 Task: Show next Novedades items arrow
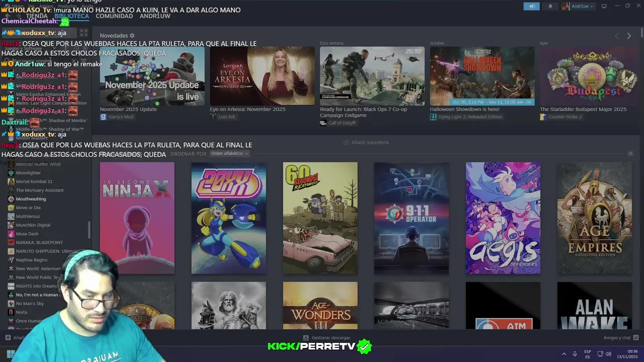[628, 36]
